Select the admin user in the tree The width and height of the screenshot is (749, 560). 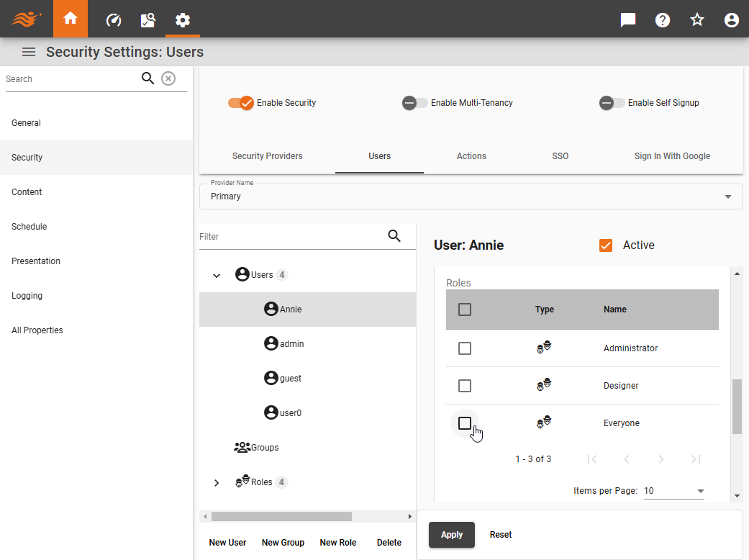tap(290, 343)
